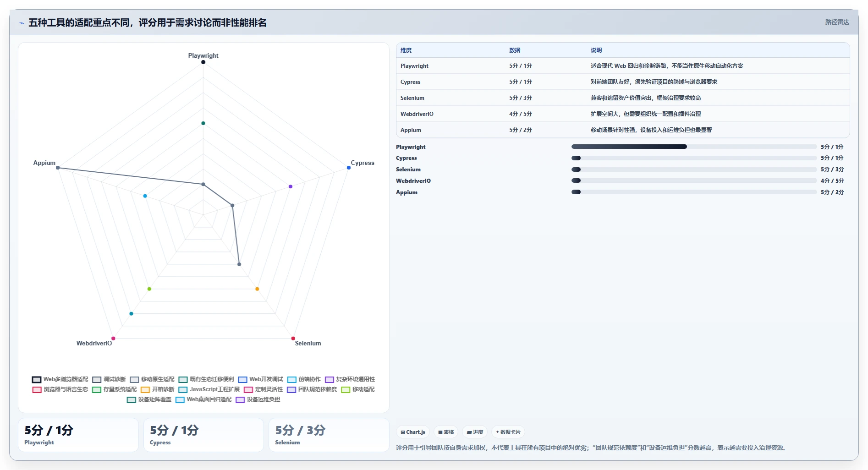Screen dimensions: 868x470
Task: Click the orange 开箱诊断 legend swatch
Action: 145,390
